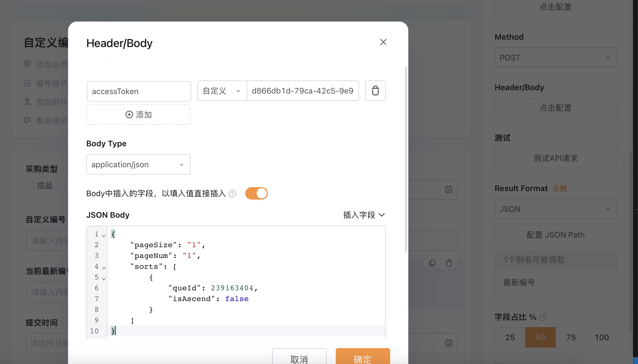
Task: Close the Header/Body dialog
Action: [x=383, y=42]
